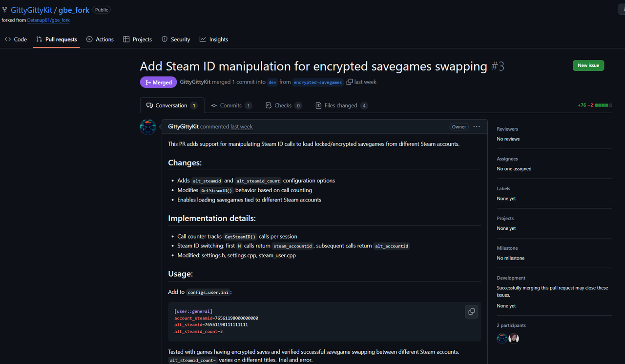The image size is (625, 364).
Task: Click the Assignees sidebar heading
Action: [x=507, y=159]
